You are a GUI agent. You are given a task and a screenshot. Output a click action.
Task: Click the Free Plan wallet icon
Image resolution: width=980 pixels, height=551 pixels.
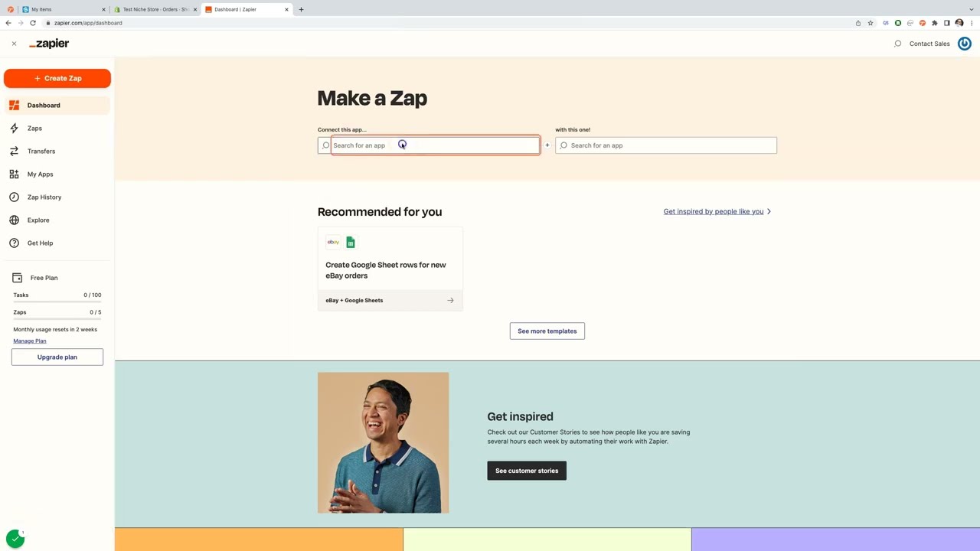(x=18, y=278)
